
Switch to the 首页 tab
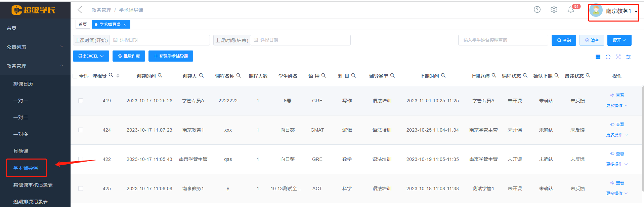pyautogui.click(x=83, y=24)
